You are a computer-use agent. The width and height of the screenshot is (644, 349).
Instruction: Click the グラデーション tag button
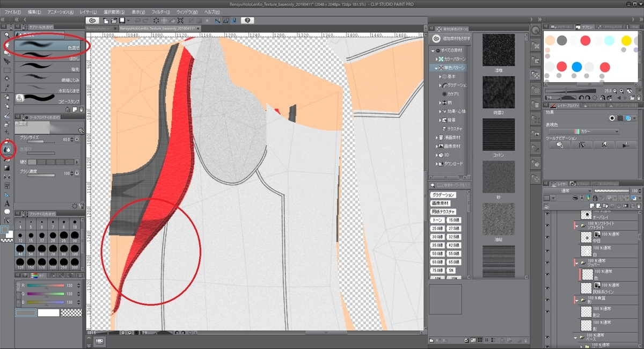pyautogui.click(x=443, y=195)
